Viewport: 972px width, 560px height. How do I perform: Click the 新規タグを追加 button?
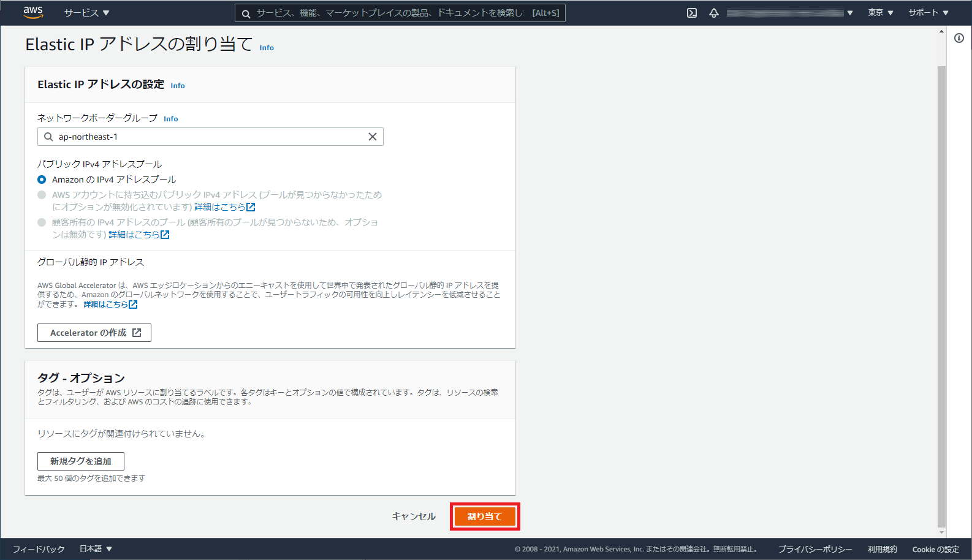(81, 461)
